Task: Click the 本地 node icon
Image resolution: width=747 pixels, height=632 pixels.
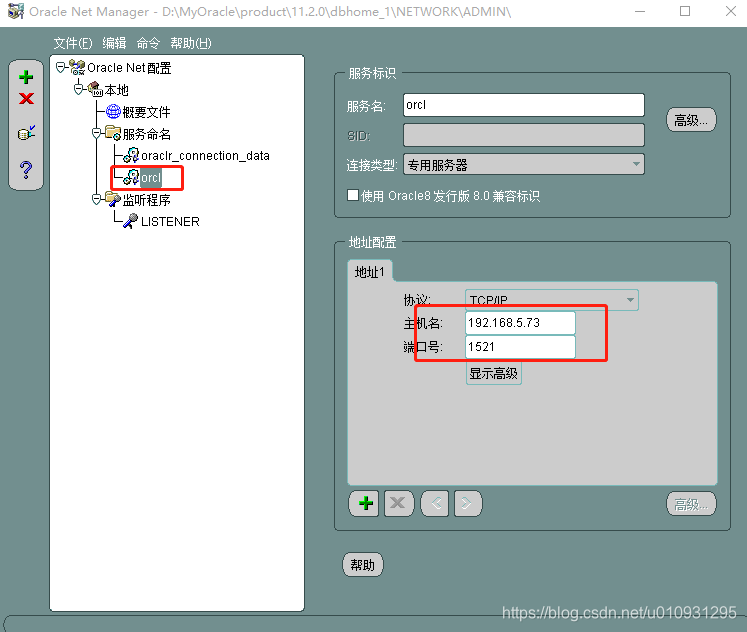Action: [95, 89]
